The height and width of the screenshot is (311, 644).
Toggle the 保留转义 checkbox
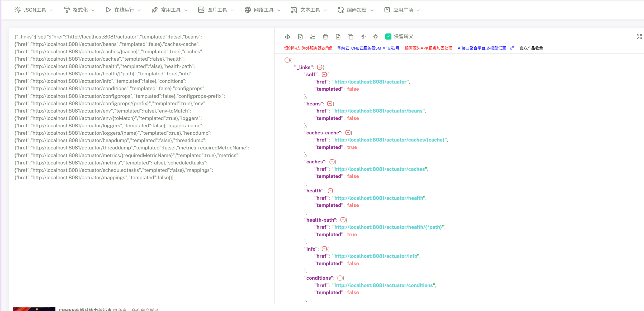pyautogui.click(x=388, y=37)
